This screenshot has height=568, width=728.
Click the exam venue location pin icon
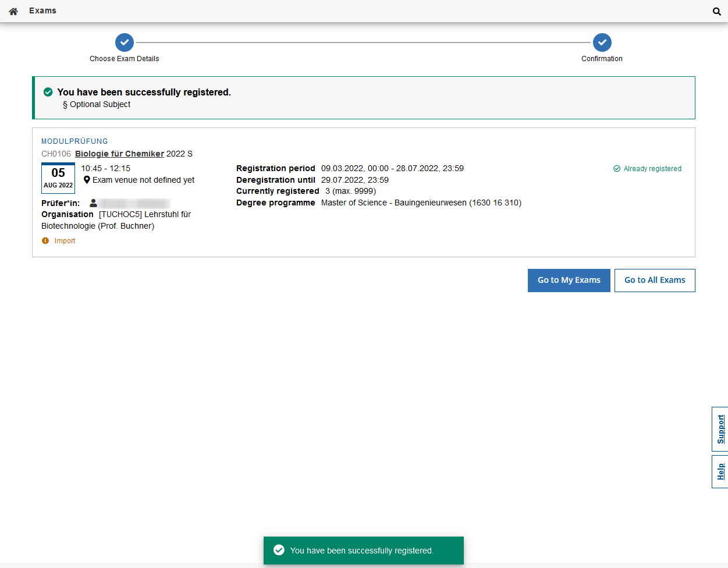(x=87, y=180)
